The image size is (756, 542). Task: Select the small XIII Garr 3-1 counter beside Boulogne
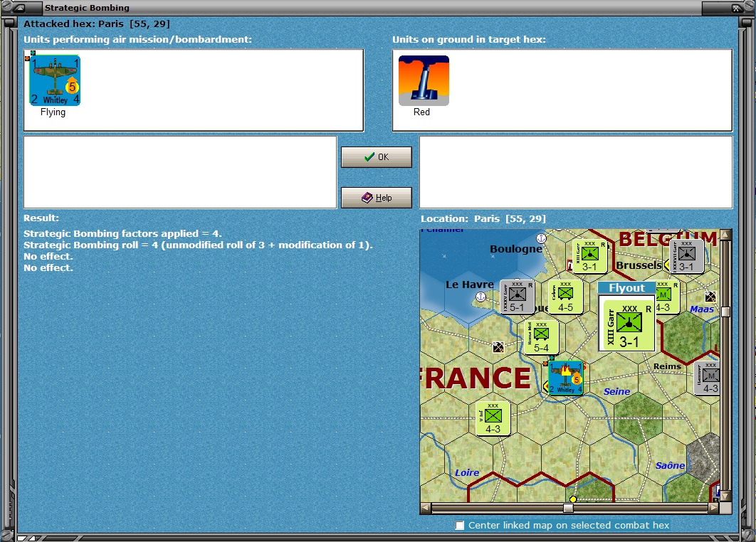[x=589, y=257]
